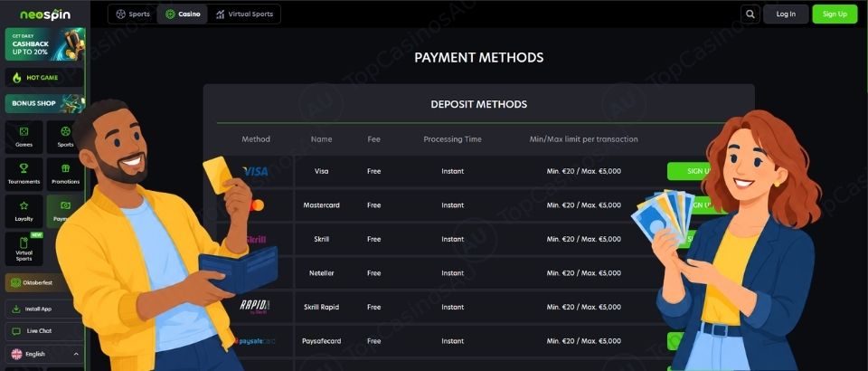
Task: Click the Neospin logo
Action: [x=45, y=14]
